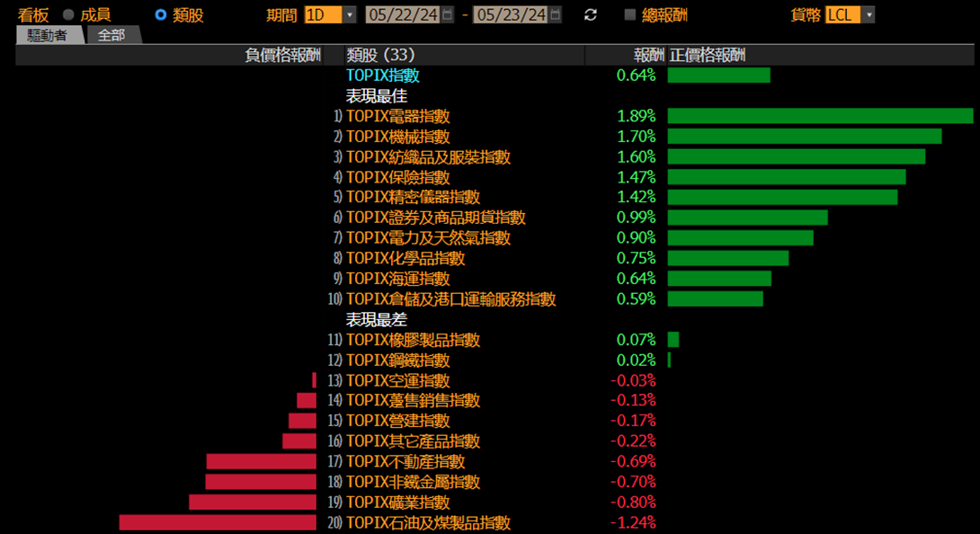Choose TOPIX其它產品指數 entry
This screenshot has height=534, width=980.
point(413,441)
